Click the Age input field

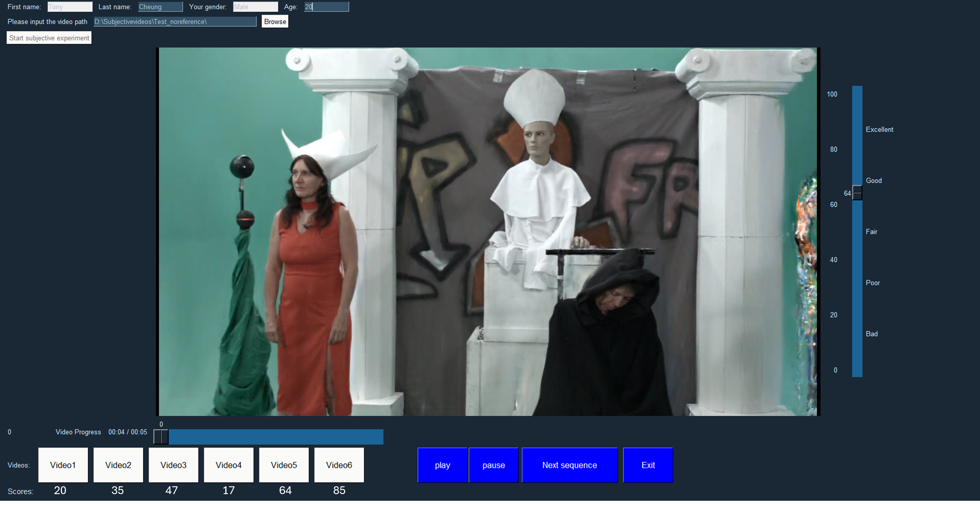coord(327,7)
